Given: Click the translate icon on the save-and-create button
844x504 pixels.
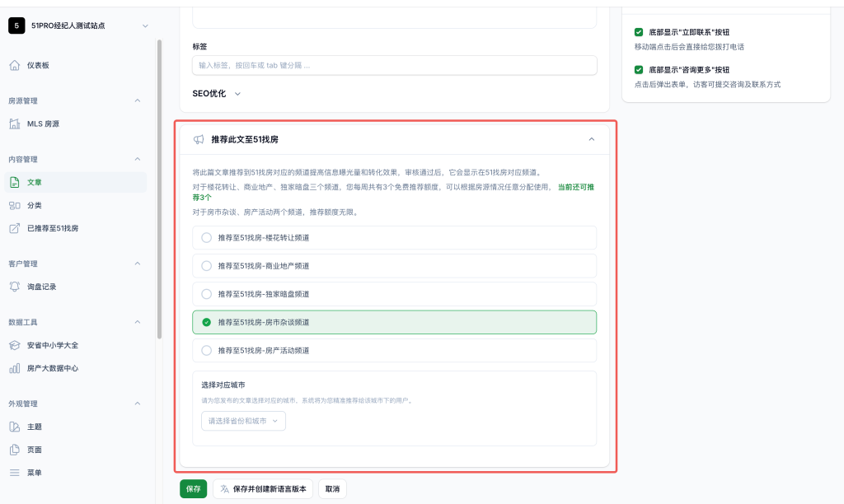Looking at the screenshot, I should pos(224,489).
